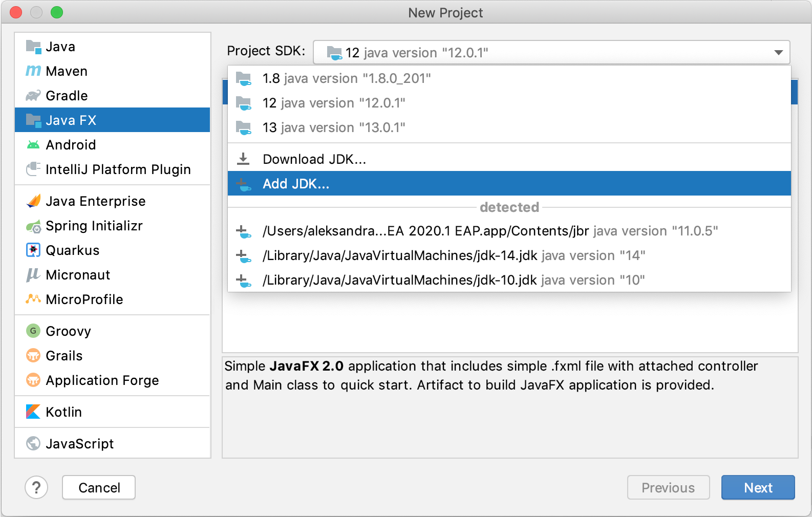Screen dimensions: 812x517
Task: Click the folder icon beside JDK 1.8
Action: point(244,79)
